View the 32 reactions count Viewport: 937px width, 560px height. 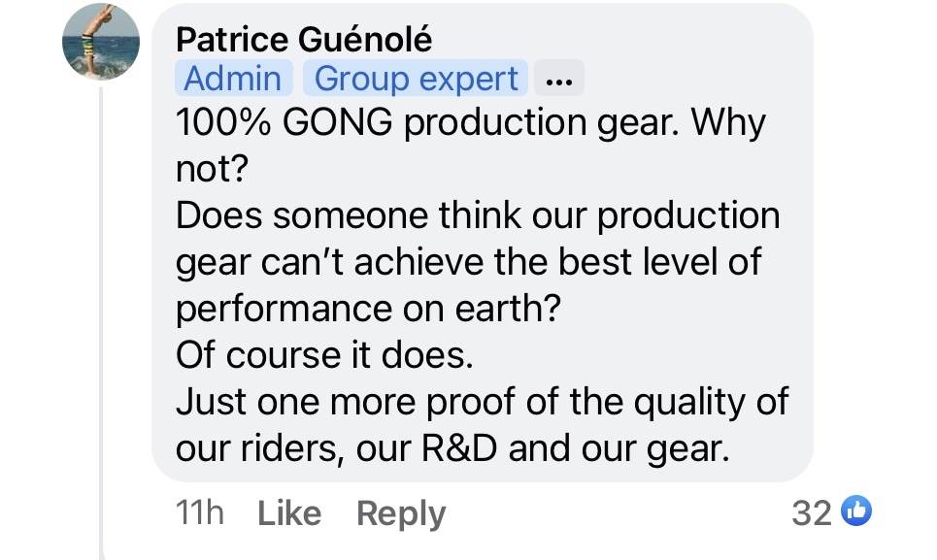(812, 512)
